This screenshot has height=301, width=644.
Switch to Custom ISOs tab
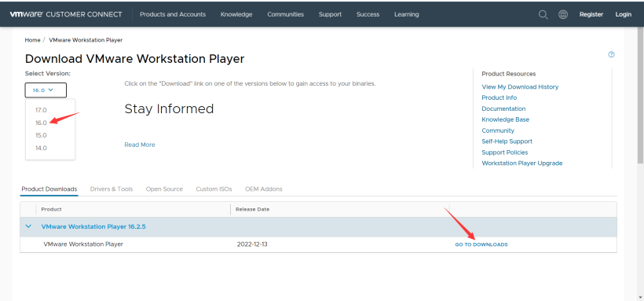click(x=214, y=189)
